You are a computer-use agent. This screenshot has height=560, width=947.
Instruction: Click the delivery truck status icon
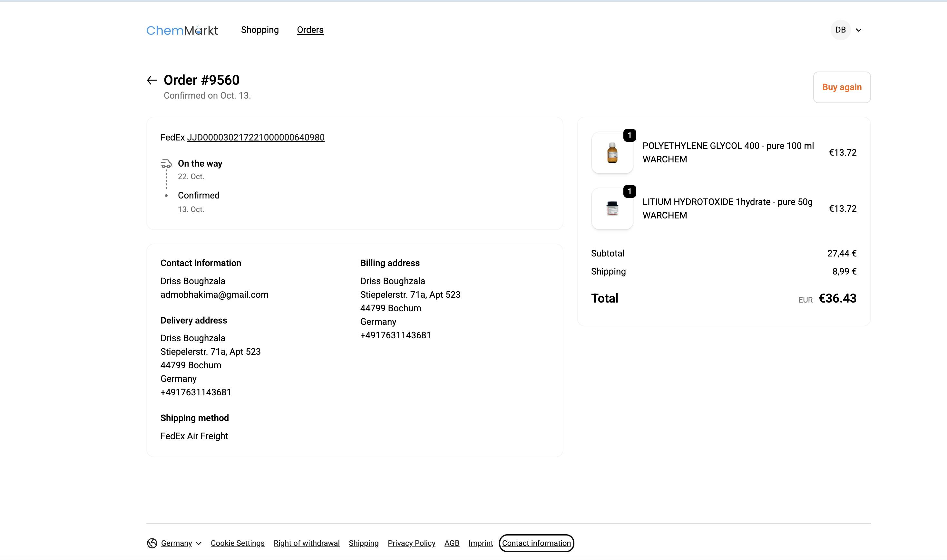coord(166,164)
